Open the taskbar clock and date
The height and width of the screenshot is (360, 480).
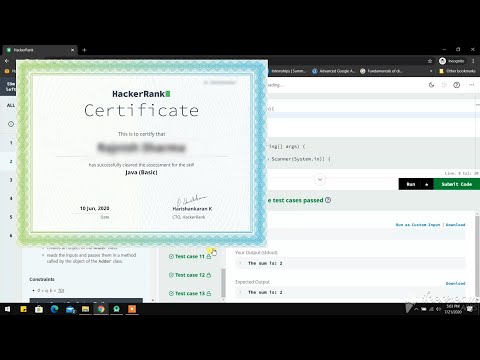click(x=453, y=309)
